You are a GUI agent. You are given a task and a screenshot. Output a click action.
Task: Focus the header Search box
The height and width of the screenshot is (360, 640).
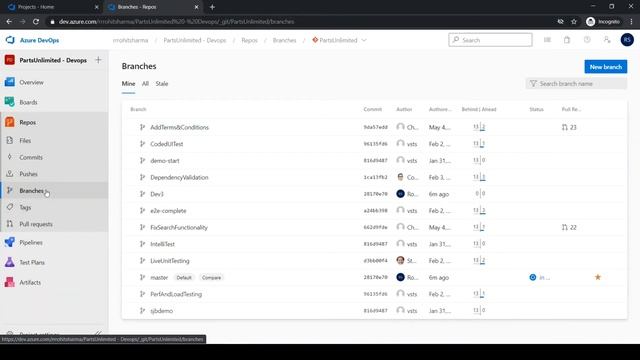[490, 40]
